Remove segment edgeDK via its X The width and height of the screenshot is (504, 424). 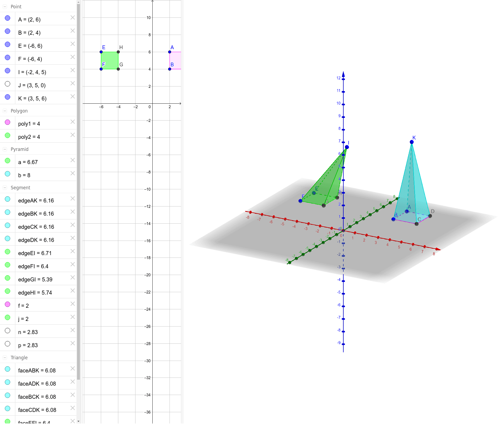(73, 238)
